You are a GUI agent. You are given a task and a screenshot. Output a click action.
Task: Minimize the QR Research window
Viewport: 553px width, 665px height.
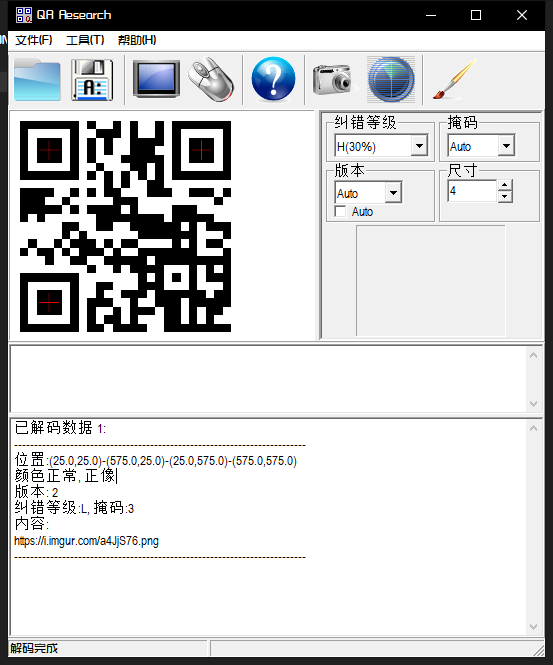pos(431,15)
